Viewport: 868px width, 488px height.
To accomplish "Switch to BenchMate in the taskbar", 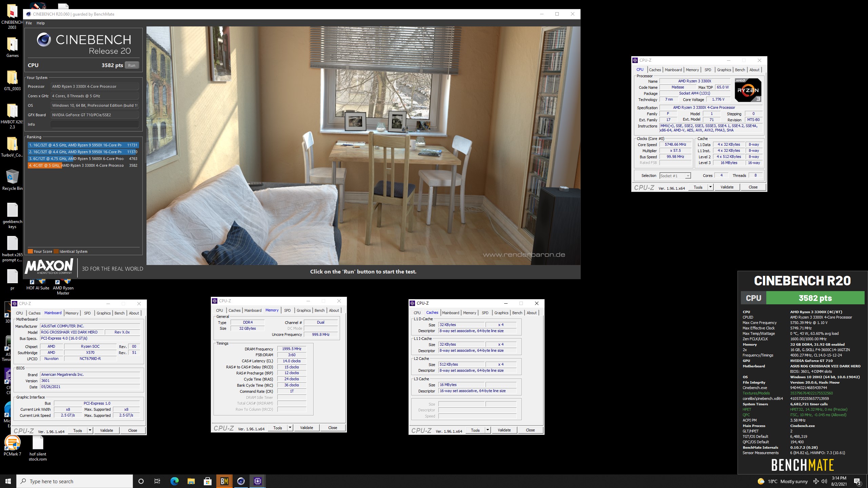I will pyautogui.click(x=224, y=481).
